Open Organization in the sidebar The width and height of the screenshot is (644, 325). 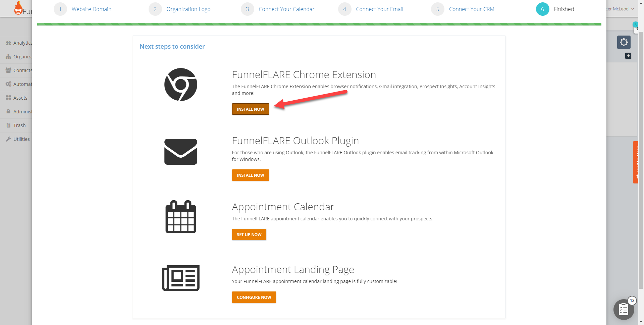pyautogui.click(x=19, y=57)
